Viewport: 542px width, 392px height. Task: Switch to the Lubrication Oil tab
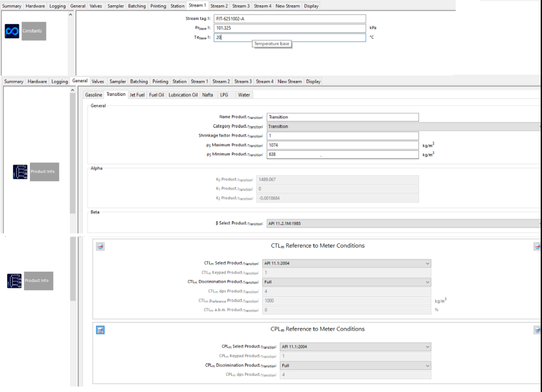click(x=183, y=94)
